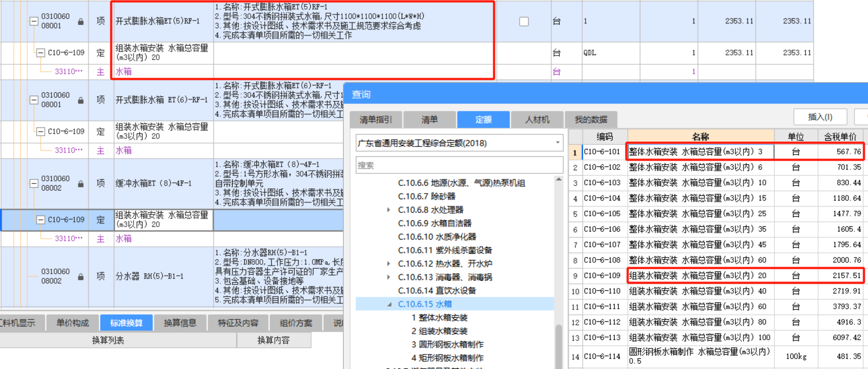Image resolution: width=868 pixels, height=369 pixels.
Task: Click the 含税单价 column header
Action: point(840,136)
